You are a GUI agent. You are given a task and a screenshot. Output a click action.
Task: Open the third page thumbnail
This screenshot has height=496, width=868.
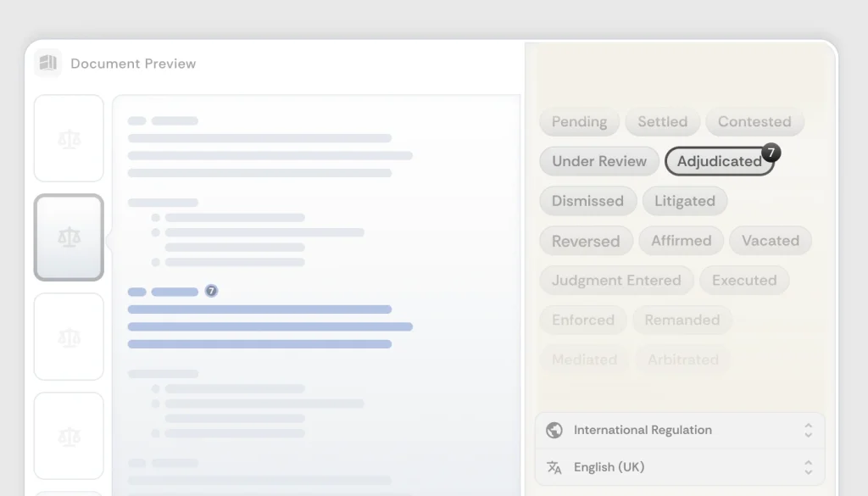[x=69, y=337]
